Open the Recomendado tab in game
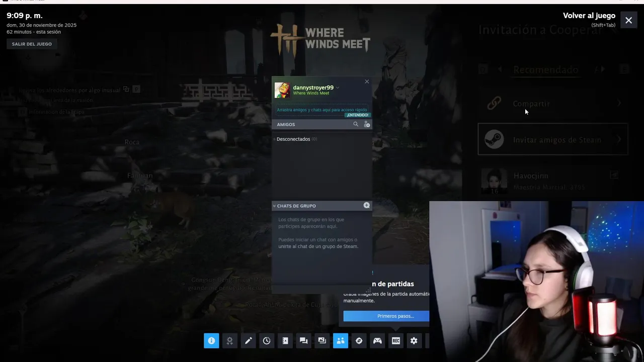Image resolution: width=644 pixels, height=362 pixels. (x=545, y=69)
